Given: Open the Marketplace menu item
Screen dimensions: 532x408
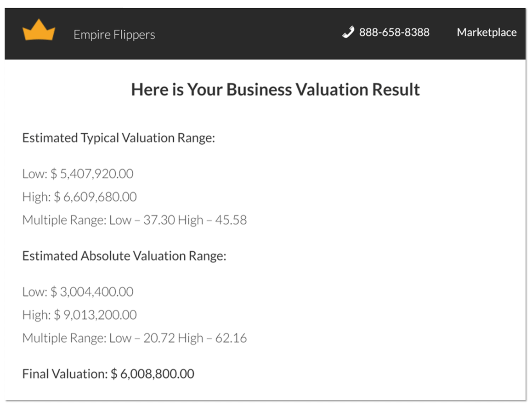Looking at the screenshot, I should [487, 32].
